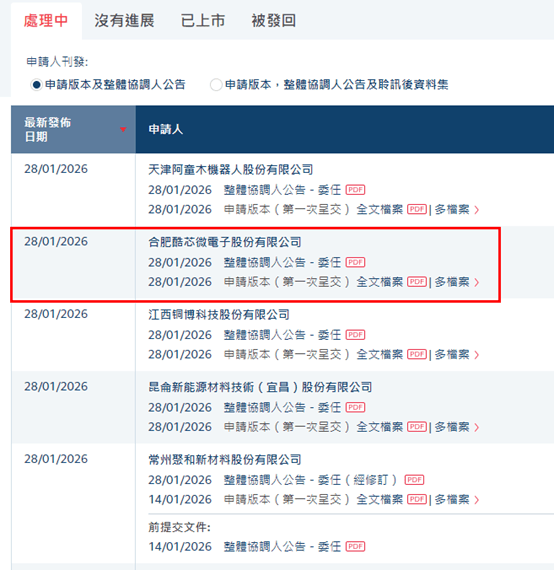Click 全文檔案 link for 常州聚和新材料

pos(380,499)
